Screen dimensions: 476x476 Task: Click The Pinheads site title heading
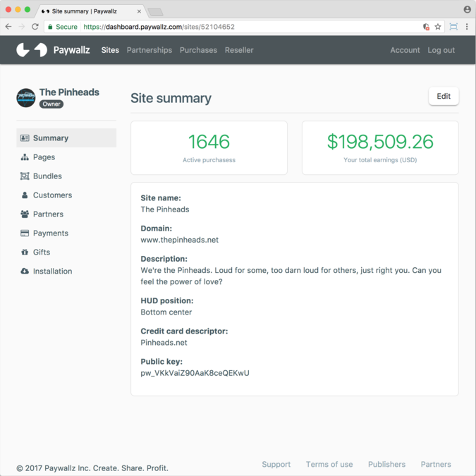(x=69, y=92)
